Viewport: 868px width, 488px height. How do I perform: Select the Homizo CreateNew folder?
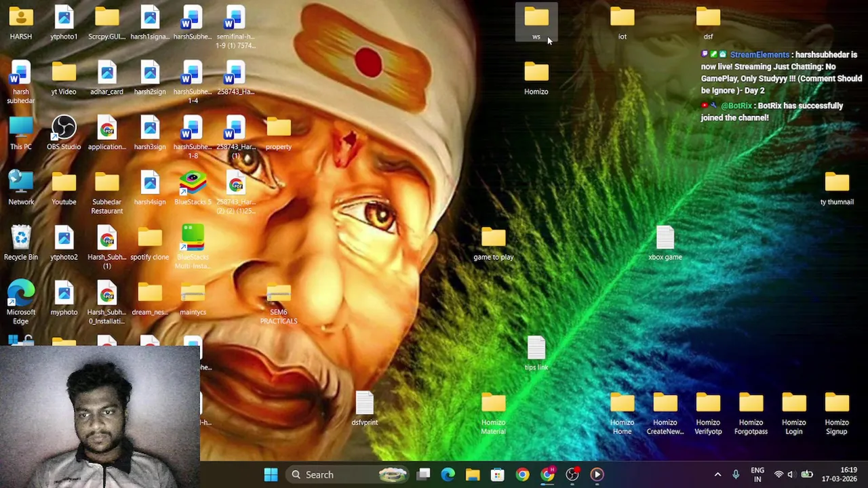[x=665, y=413]
